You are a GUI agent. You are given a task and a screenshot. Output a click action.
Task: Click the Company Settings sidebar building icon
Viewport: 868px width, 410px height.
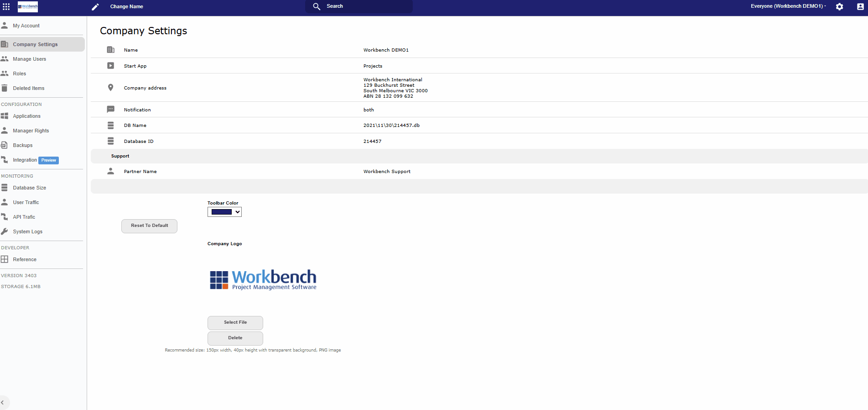[5, 44]
